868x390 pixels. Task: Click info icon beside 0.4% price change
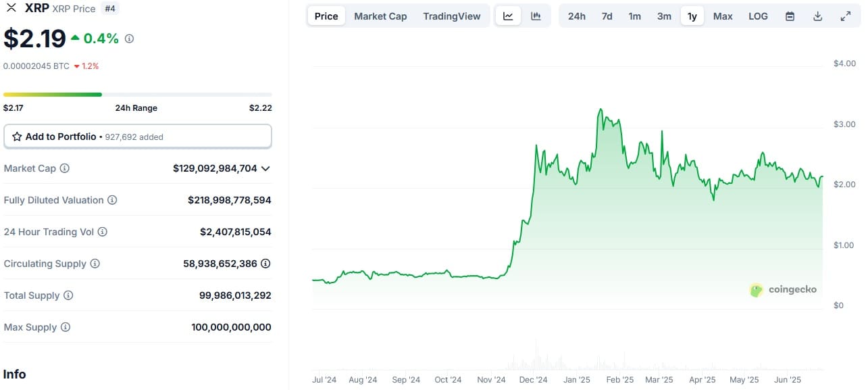click(129, 39)
